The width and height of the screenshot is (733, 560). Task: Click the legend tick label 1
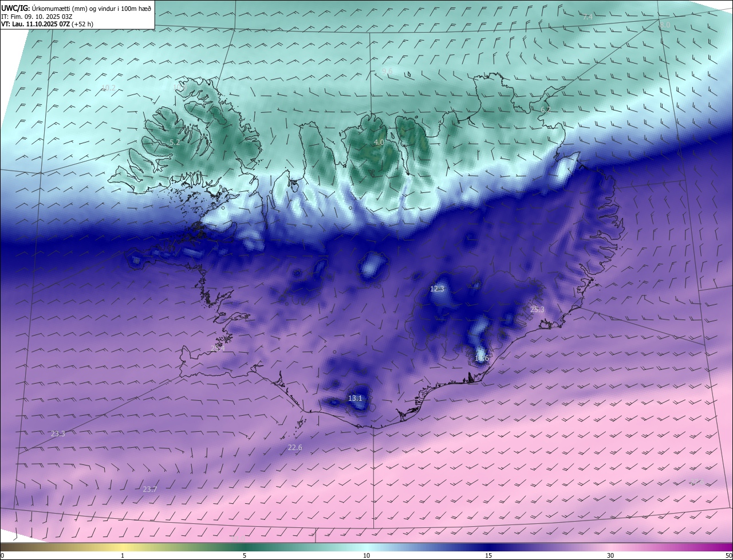123,555
